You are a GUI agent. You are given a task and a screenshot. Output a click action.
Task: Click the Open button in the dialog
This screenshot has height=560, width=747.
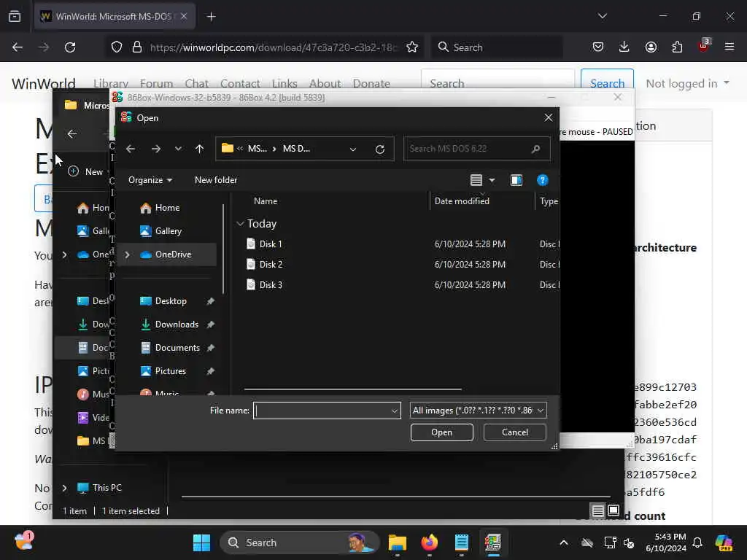[441, 432]
